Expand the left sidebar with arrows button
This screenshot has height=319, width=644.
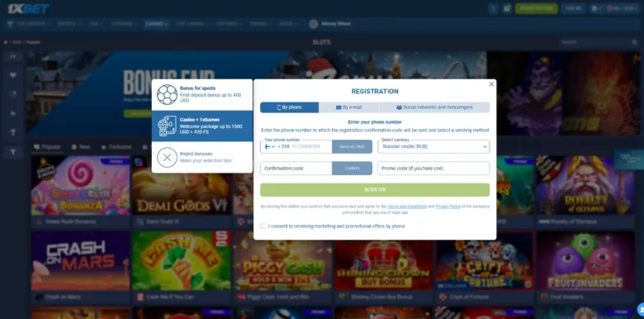click(x=12, y=57)
